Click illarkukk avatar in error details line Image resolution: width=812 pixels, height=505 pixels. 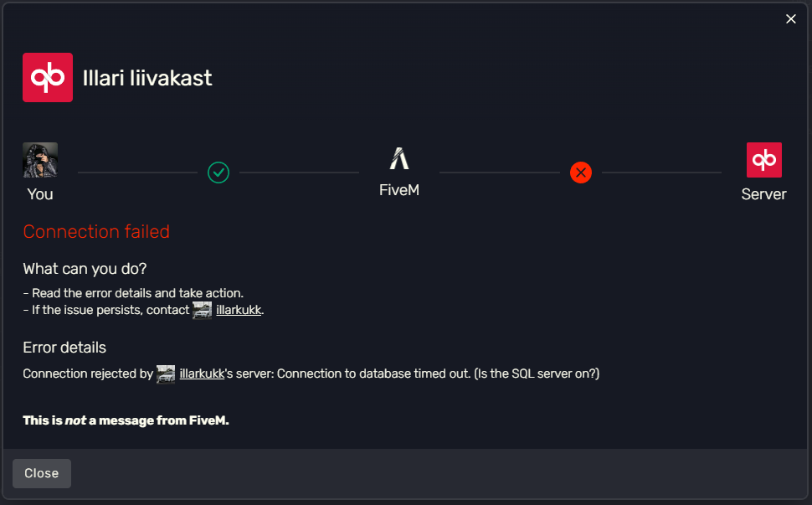pyautogui.click(x=166, y=374)
